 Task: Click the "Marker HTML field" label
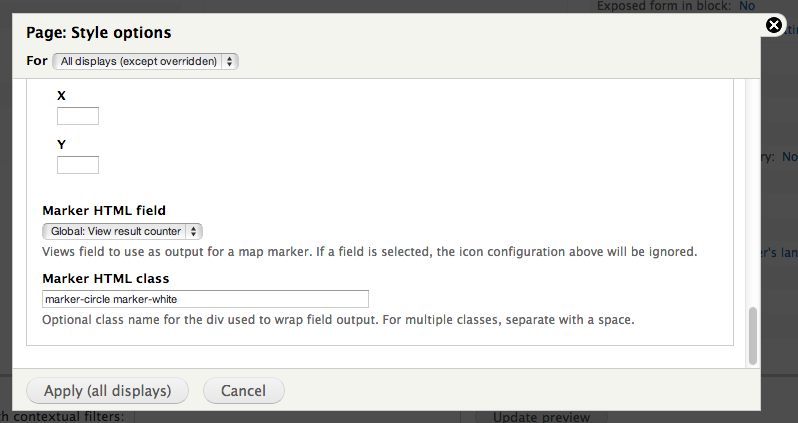104,210
